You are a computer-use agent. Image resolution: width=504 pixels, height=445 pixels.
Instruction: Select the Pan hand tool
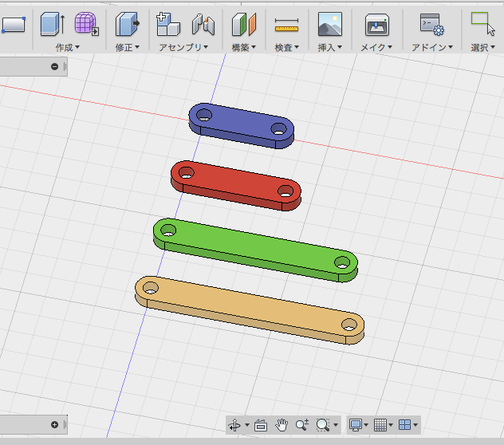click(282, 425)
